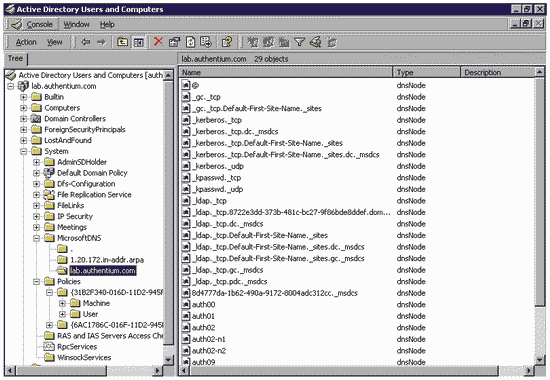
Task: Click the Back arrow toolbar icon
Action: 86,42
